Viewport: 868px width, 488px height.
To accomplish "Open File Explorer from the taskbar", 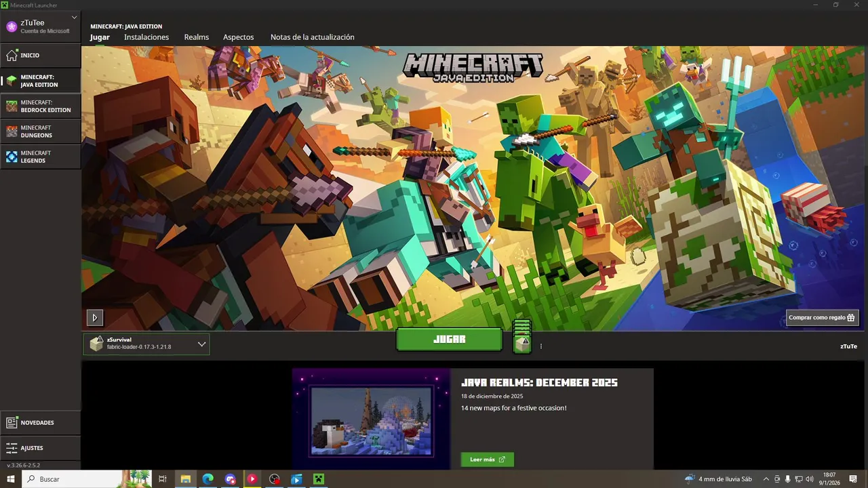I will 185,479.
